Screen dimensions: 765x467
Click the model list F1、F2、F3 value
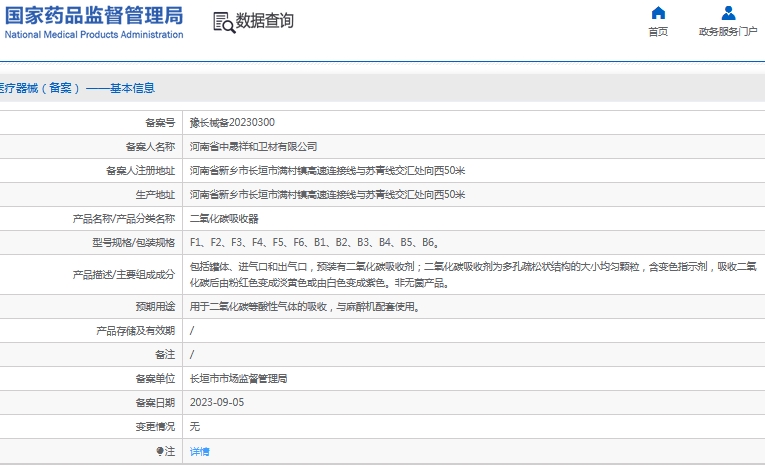tap(315, 243)
